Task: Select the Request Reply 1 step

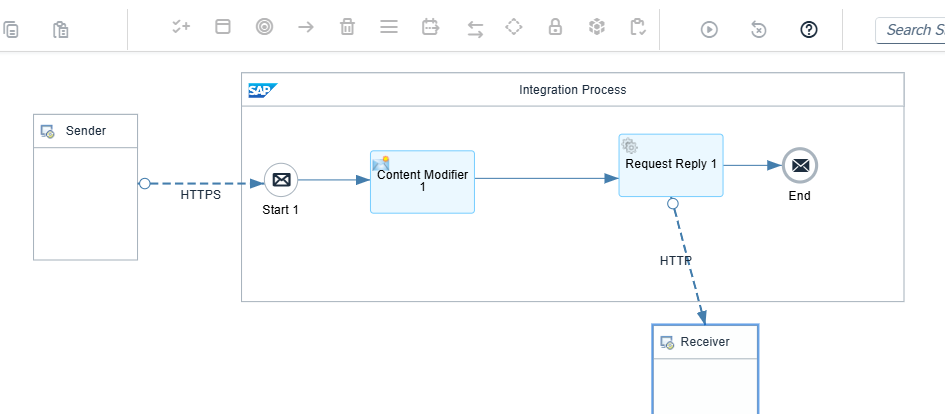Action: point(670,165)
